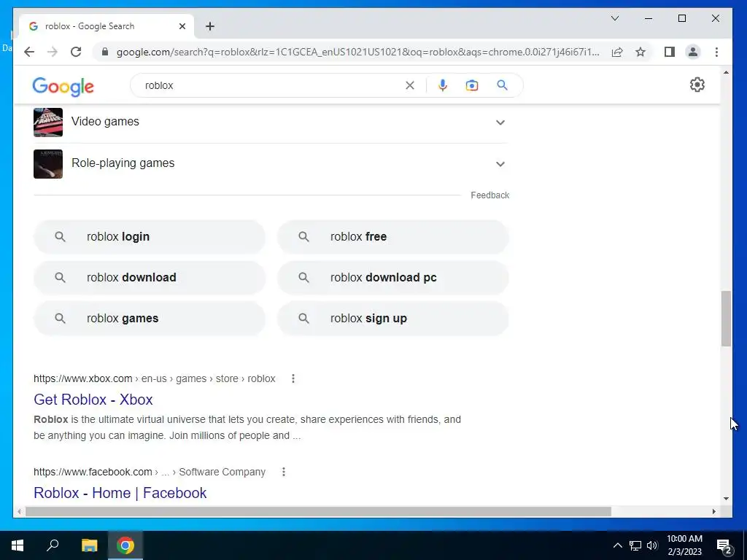Image resolution: width=747 pixels, height=560 pixels.
Task: Click the vertical scrollbar up arrow
Action: (726, 72)
